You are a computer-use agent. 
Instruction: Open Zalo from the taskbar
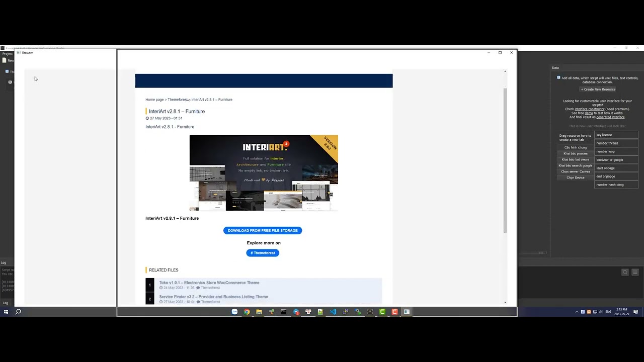point(234,312)
